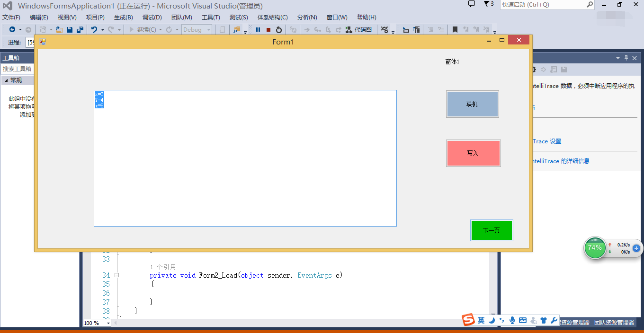Viewport: 644px width, 333px height.
Task: Click the Form1 window icon in the title bar
Action: point(43,42)
